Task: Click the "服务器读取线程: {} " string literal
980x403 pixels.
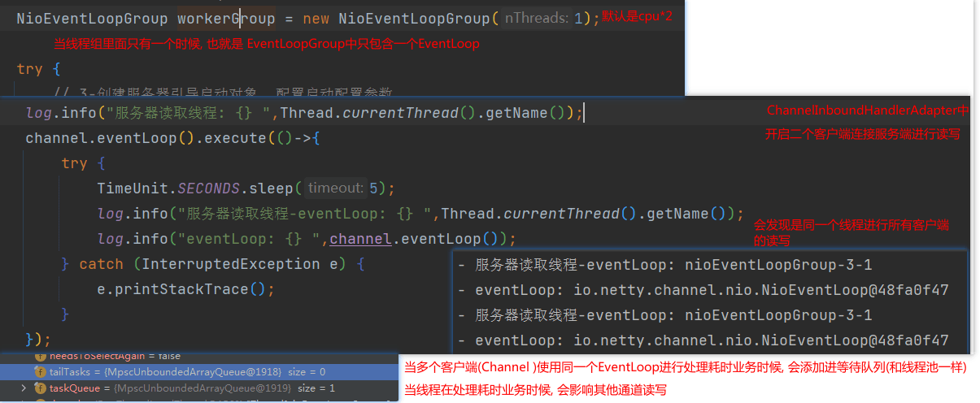Action: (x=186, y=113)
